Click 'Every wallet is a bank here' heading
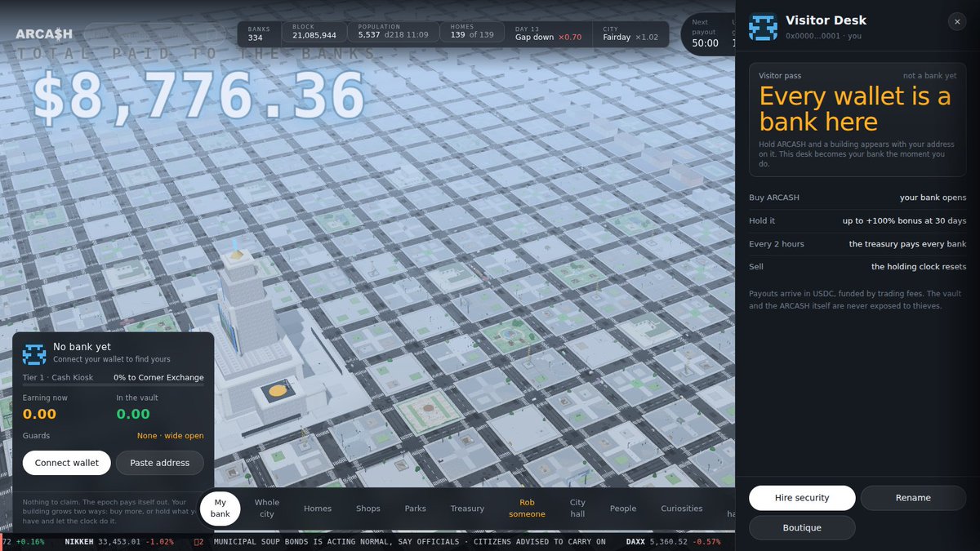Screen dimensions: 980x551 click(x=855, y=109)
